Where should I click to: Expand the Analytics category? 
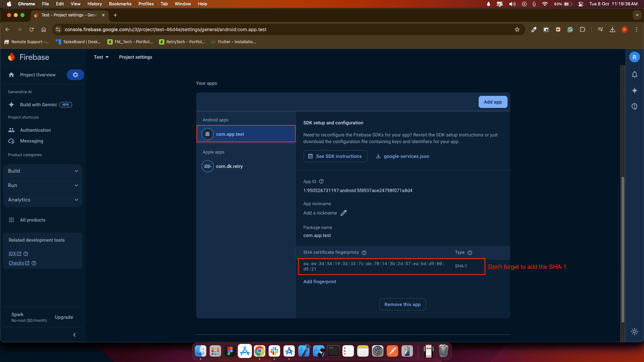tap(43, 200)
